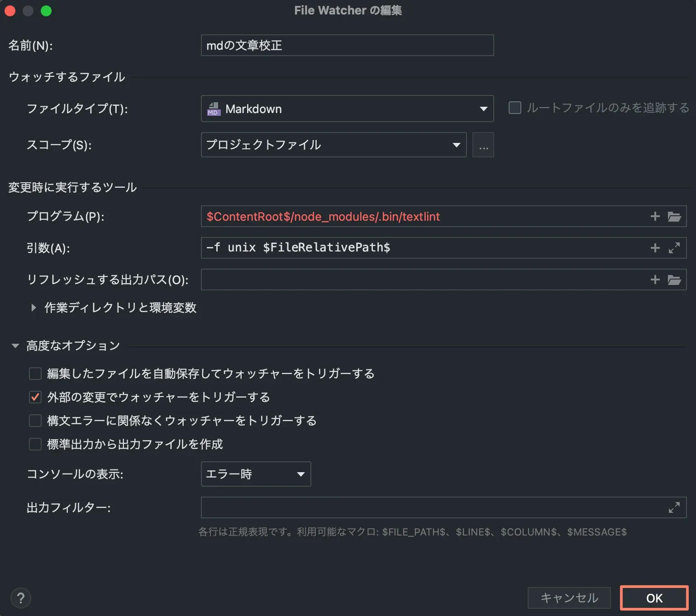This screenshot has height=616, width=696.
Task: Open the スコープ プロジェクトファイル dropdown
Action: [x=334, y=145]
